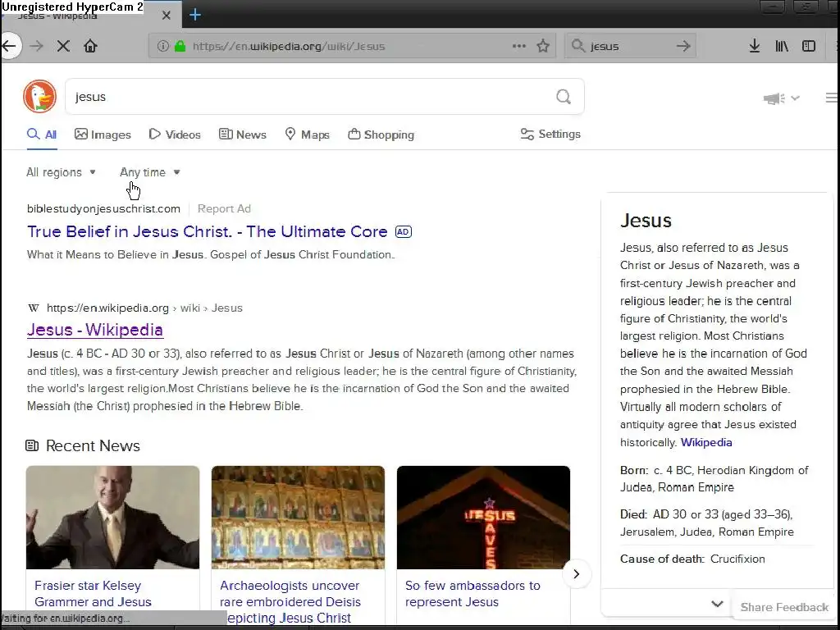The height and width of the screenshot is (630, 840).
Task: Open the Any time filter dropdown
Action: pyautogui.click(x=150, y=172)
